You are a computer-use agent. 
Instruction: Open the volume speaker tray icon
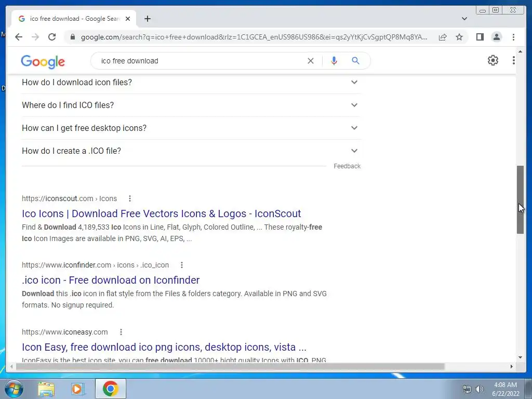click(x=479, y=389)
